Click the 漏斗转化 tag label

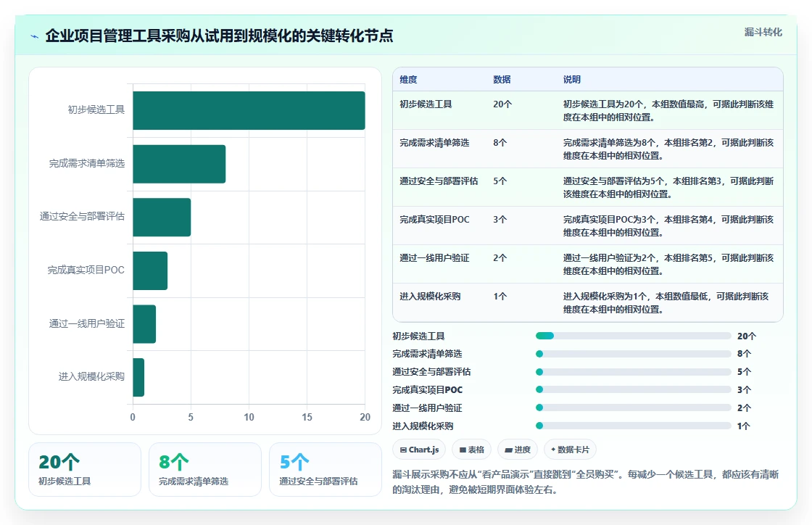pos(763,32)
